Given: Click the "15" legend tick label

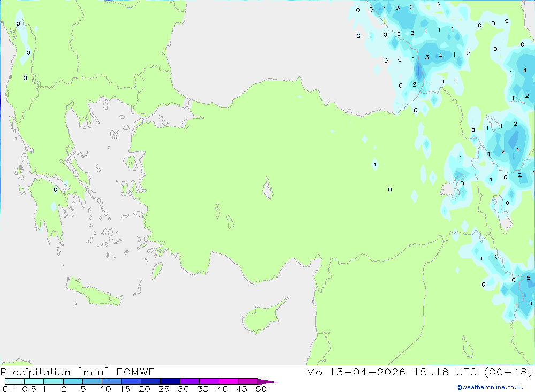Looking at the screenshot, I should pyautogui.click(x=125, y=389).
